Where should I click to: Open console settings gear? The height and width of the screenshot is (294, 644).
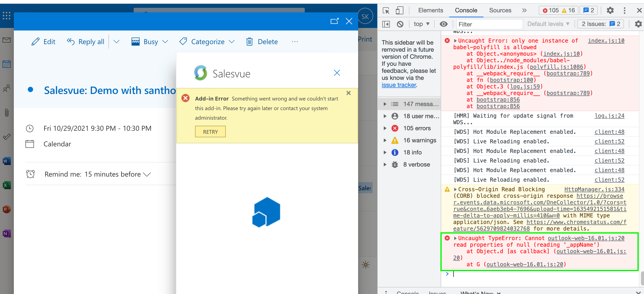click(x=638, y=24)
